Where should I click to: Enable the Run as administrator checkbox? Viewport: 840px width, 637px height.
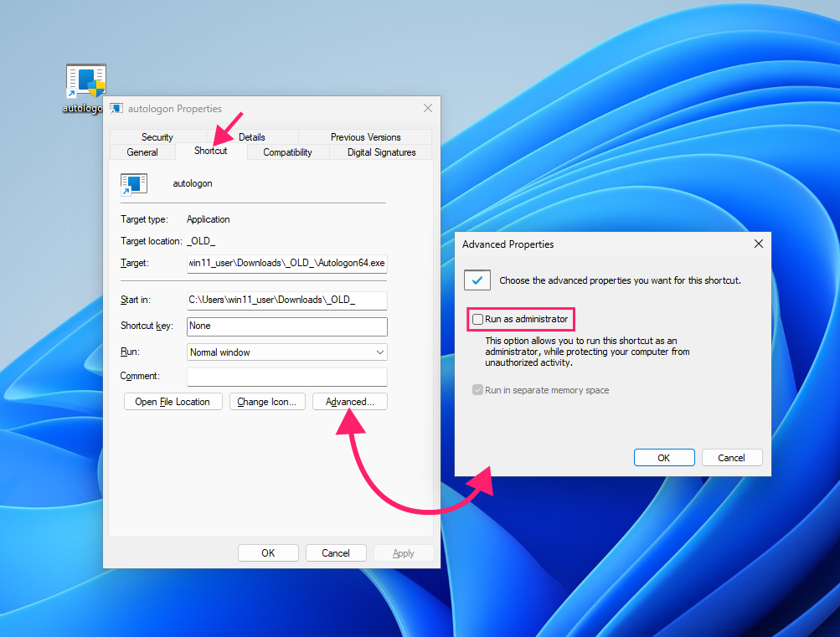pyautogui.click(x=477, y=320)
